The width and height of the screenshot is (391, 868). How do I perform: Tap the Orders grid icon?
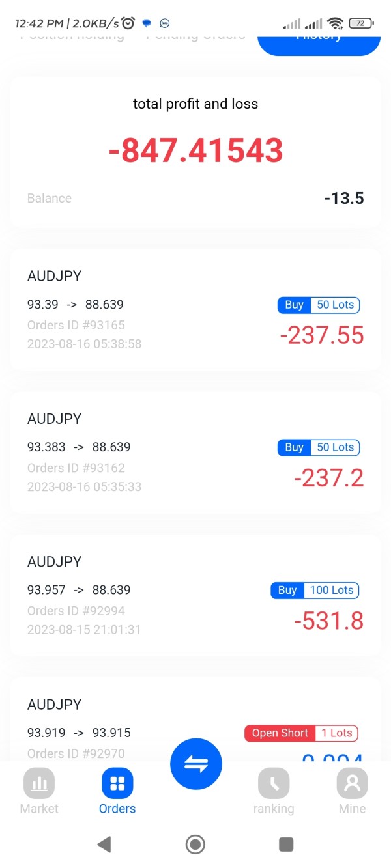coord(117,783)
